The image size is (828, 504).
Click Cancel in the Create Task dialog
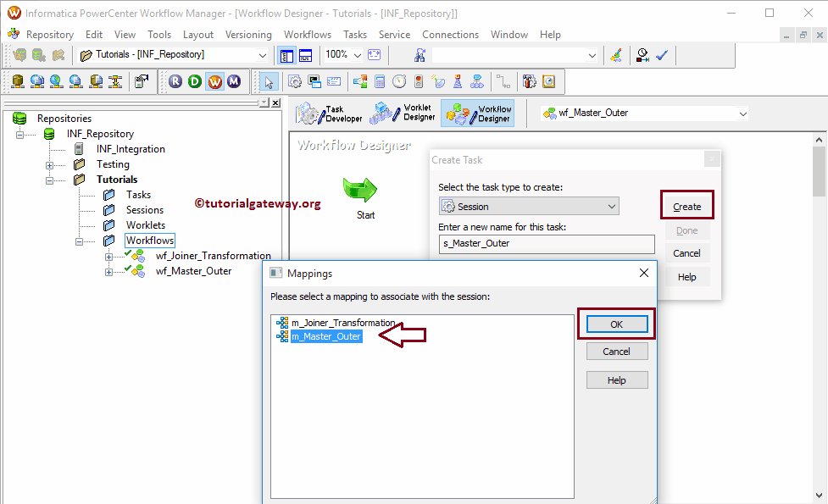point(686,253)
